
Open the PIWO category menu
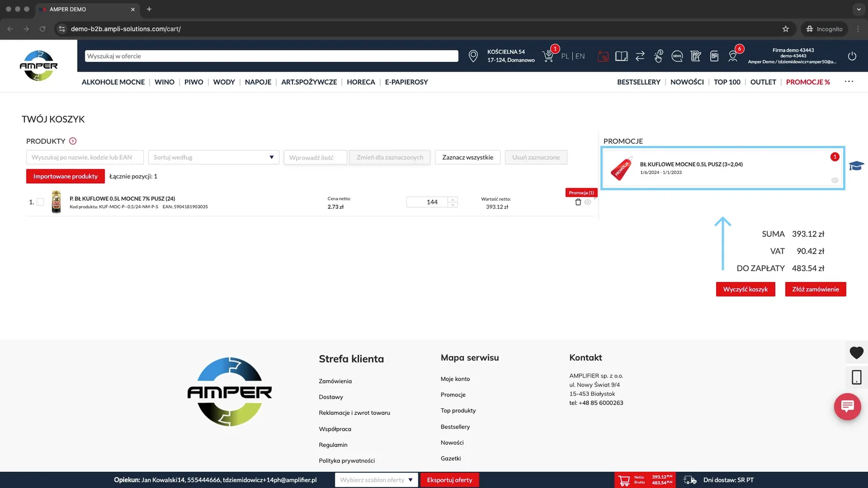(x=194, y=82)
